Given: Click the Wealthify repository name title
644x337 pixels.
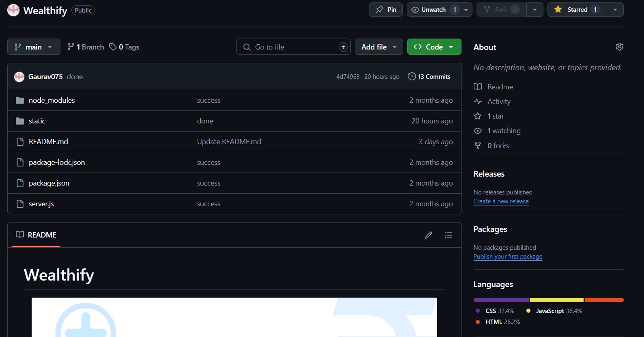Looking at the screenshot, I should click(45, 11).
